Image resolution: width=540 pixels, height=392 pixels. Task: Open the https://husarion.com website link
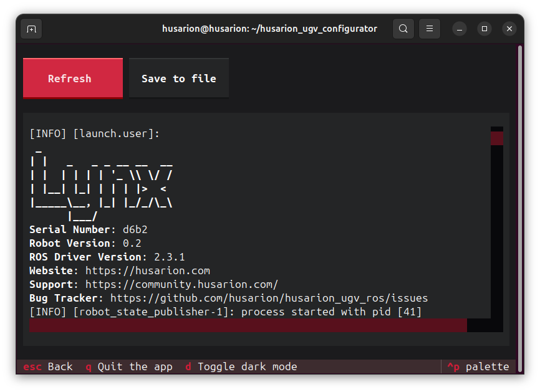(x=147, y=270)
